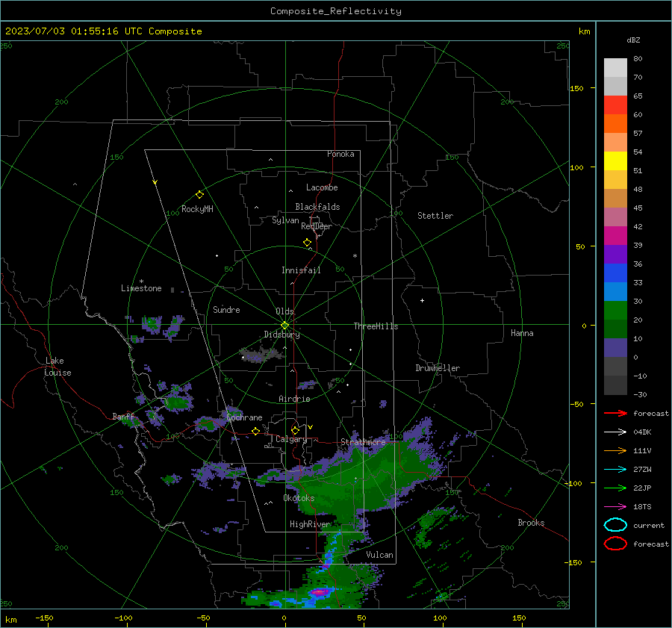Click the Vulcan label

coord(380,555)
